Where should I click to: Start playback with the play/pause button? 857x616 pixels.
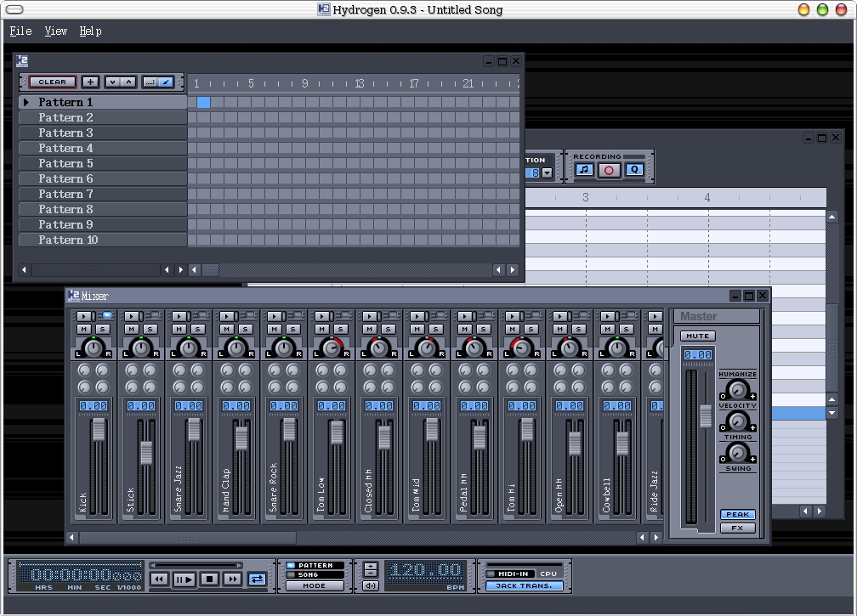[x=184, y=579]
